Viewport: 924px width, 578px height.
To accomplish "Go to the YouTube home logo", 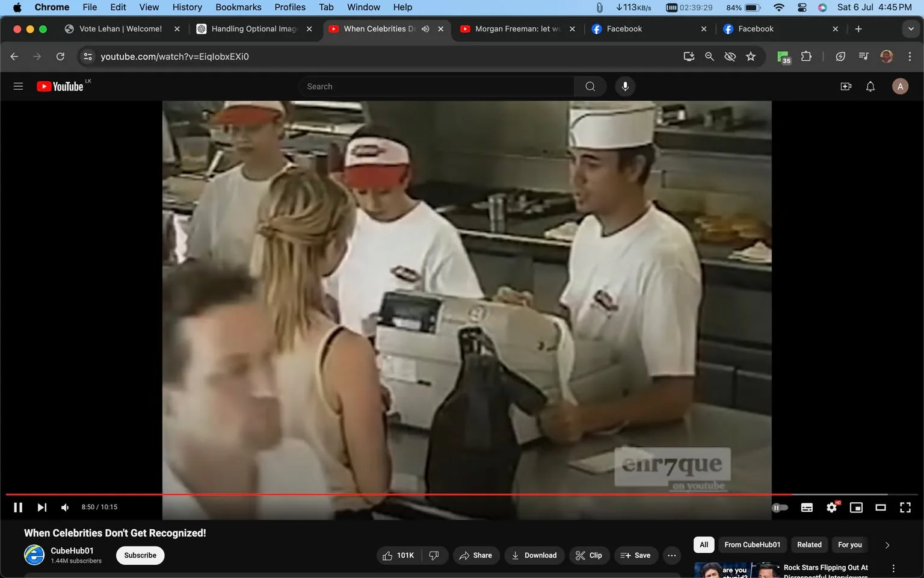I will point(60,86).
